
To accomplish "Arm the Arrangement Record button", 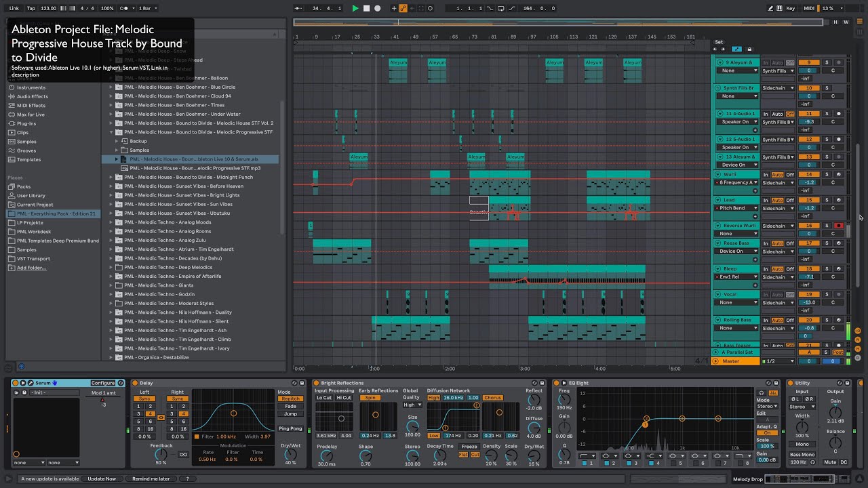I will tap(378, 8).
